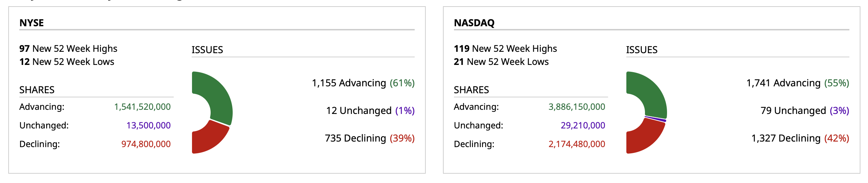
Task: Click NASDAQ advancing shares value 3,886,150,000
Action: click(577, 107)
